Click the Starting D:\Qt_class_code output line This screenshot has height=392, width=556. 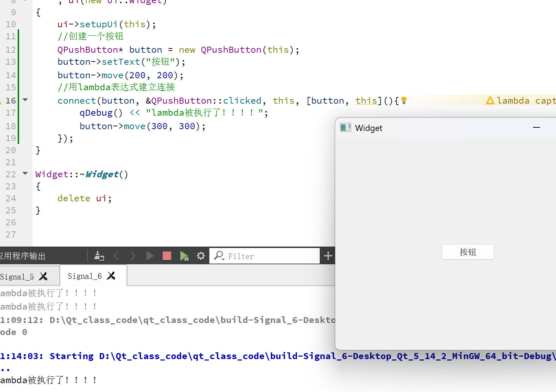click(278, 356)
